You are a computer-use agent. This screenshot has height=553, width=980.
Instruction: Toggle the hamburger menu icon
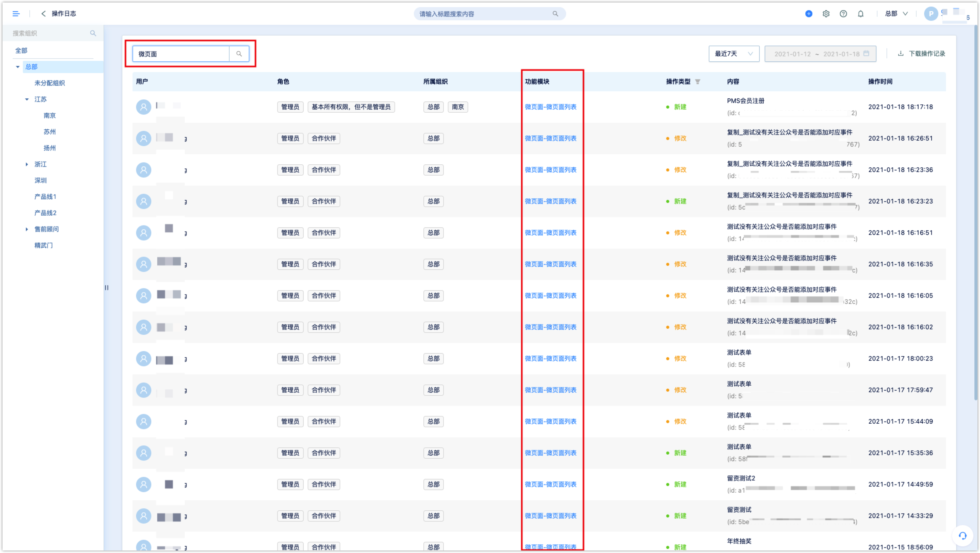click(16, 14)
